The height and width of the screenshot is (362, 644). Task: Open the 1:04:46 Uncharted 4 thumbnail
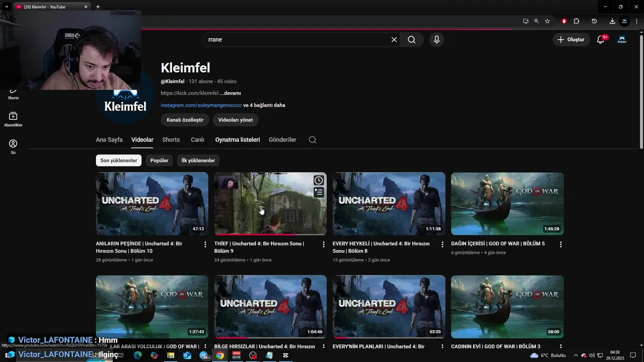point(270,307)
